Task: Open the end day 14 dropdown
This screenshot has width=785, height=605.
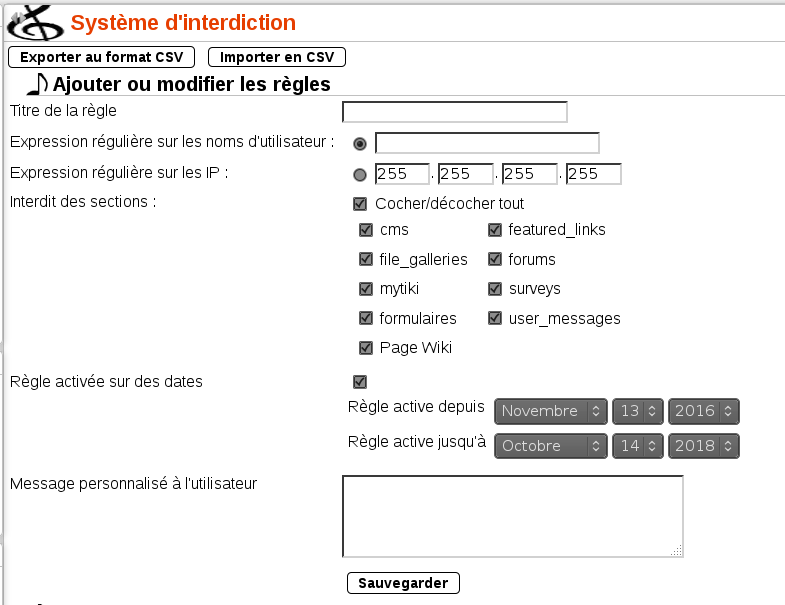Action: [638, 446]
